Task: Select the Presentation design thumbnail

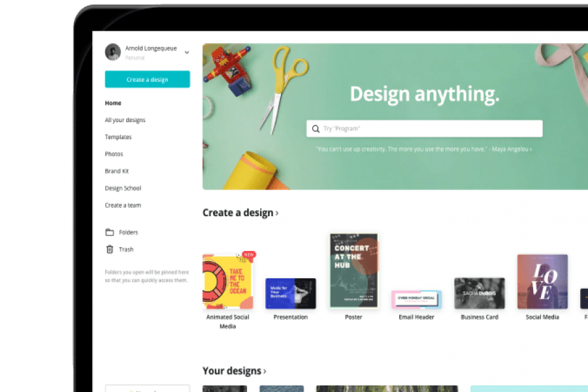Action: click(291, 293)
